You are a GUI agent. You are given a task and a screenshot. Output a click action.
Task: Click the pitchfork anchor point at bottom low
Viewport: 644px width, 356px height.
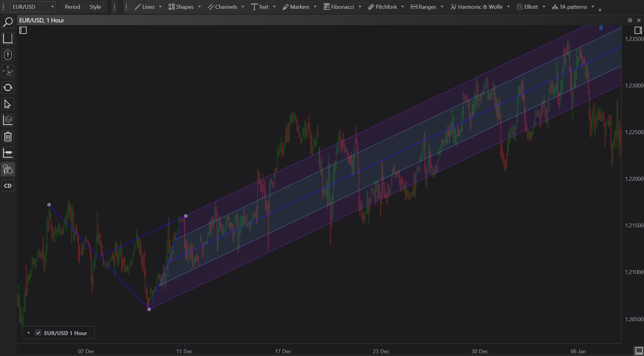[149, 309]
